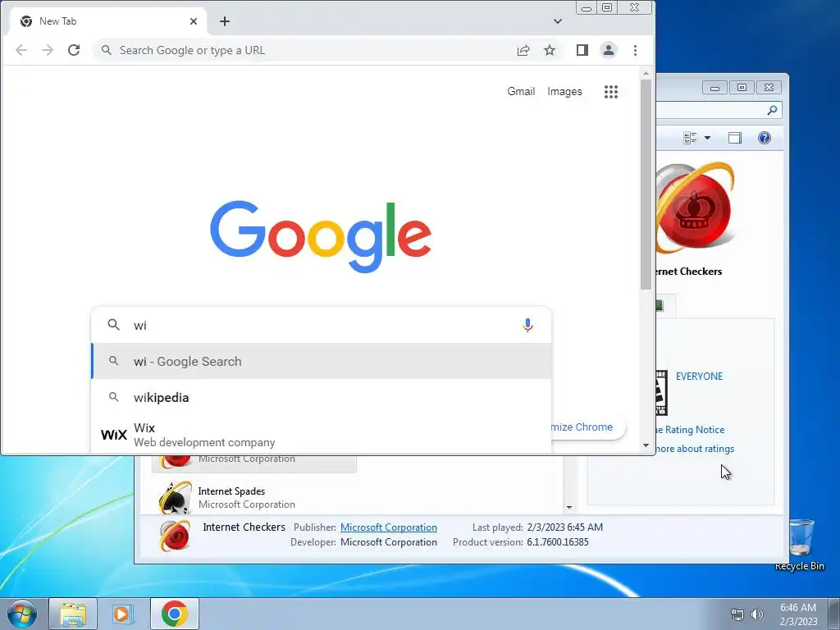The height and width of the screenshot is (630, 840).
Task: Select the Internet Spades list entry text
Action: point(231,491)
